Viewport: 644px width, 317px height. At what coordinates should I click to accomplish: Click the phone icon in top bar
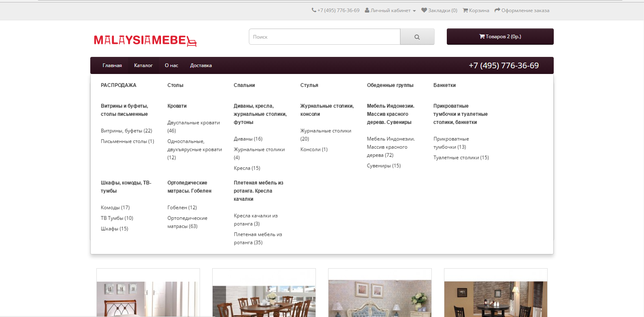(314, 10)
